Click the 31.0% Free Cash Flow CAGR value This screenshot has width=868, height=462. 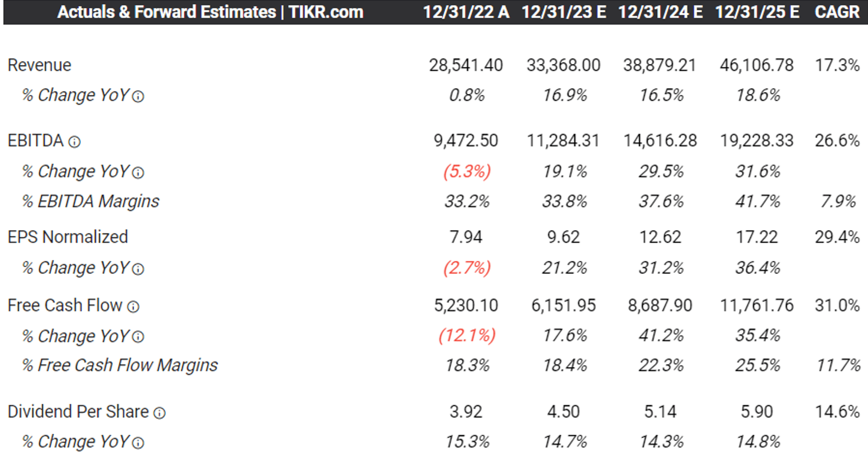tap(837, 305)
